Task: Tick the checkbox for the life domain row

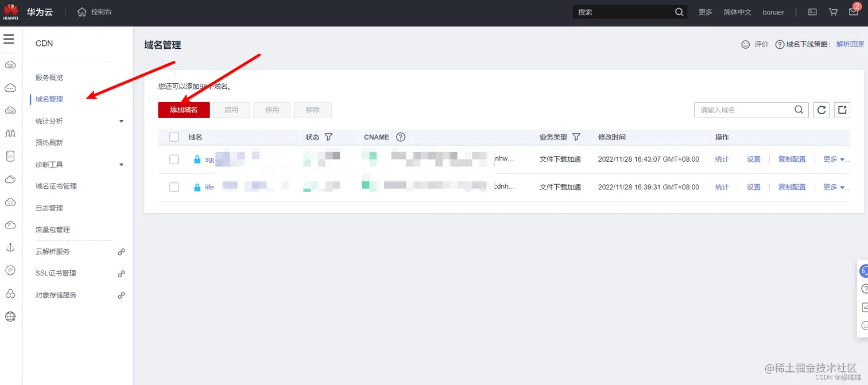Action: 174,187
